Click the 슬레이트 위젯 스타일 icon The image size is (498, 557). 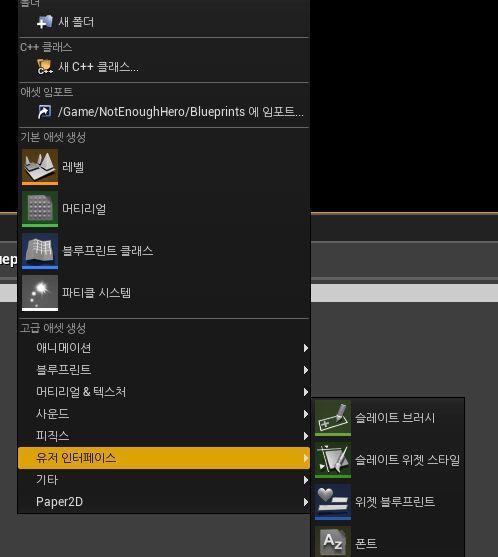point(333,460)
